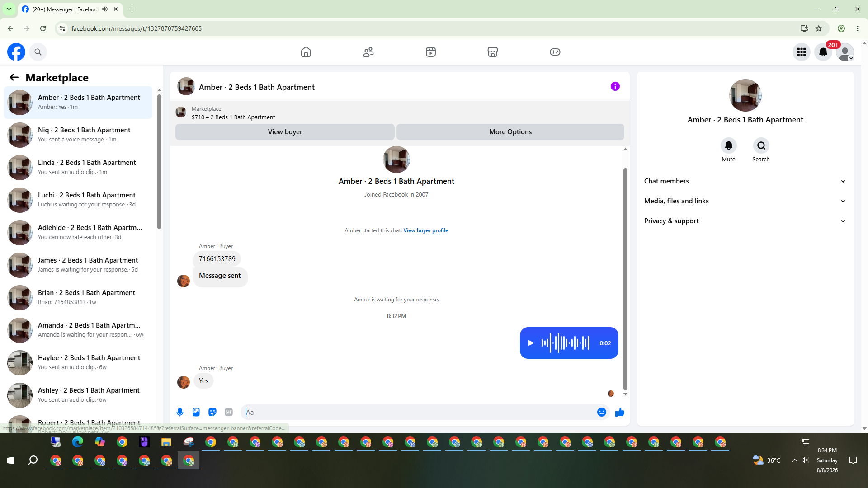Send a thumbs-up like
The image size is (868, 488).
click(x=620, y=412)
